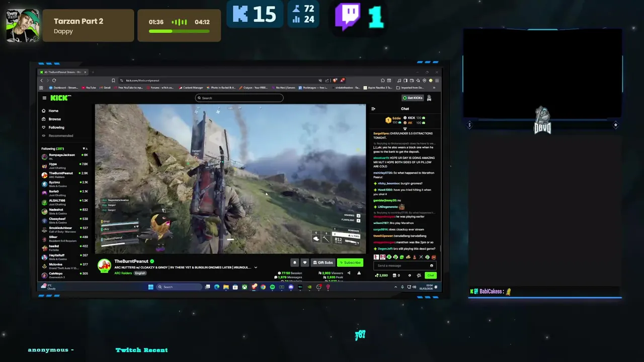Image resolution: width=644 pixels, height=362 pixels.
Task: Toggle the follow heart for TheBurntPeanut
Action: tap(304, 262)
